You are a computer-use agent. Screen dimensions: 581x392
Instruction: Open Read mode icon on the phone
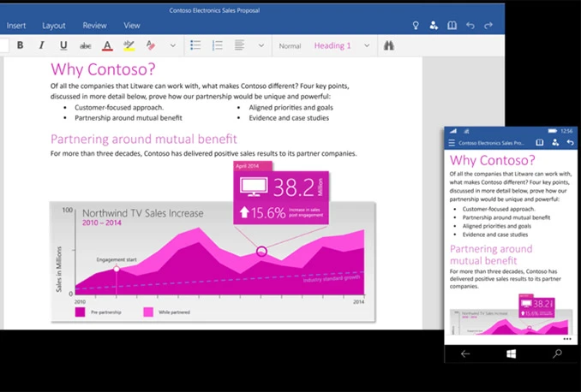click(x=540, y=143)
